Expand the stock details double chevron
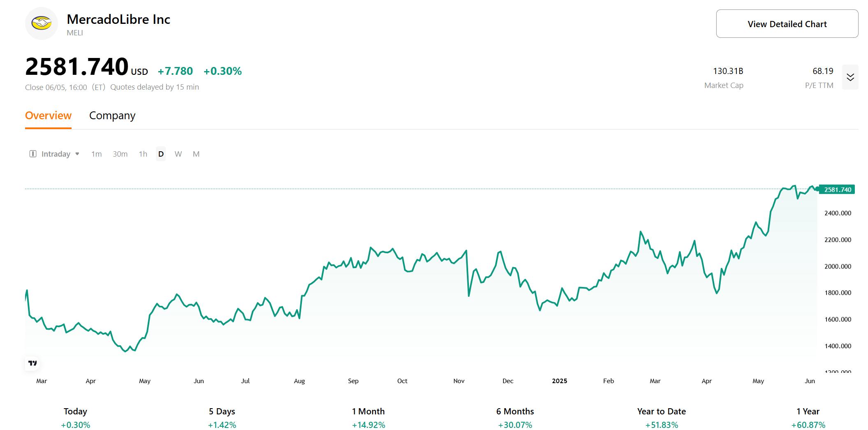The width and height of the screenshot is (868, 430). point(850,77)
